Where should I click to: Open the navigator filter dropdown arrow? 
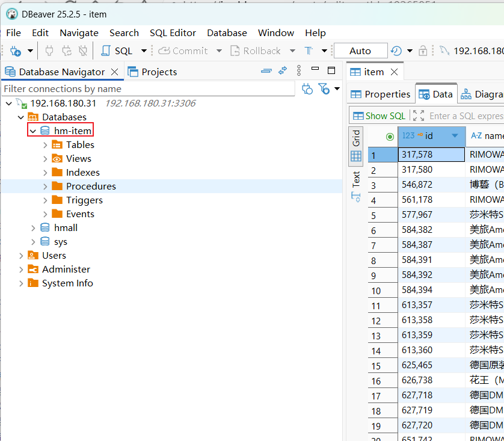tap(337, 88)
